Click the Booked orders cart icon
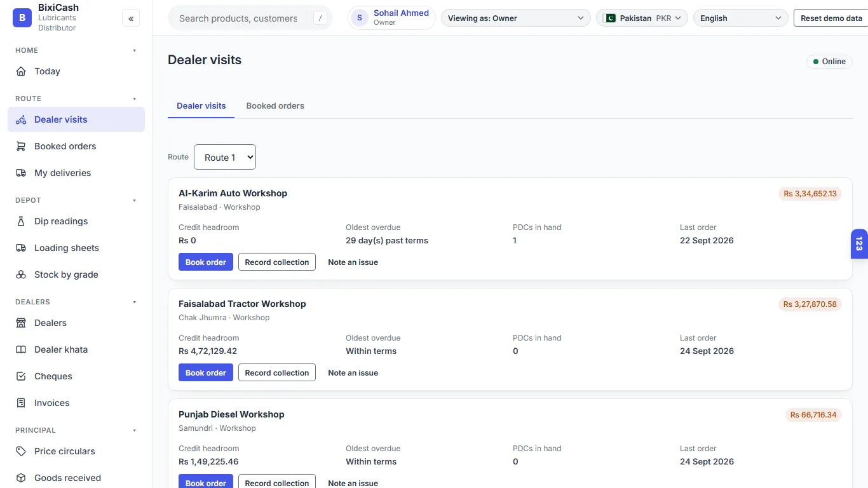 (x=21, y=146)
